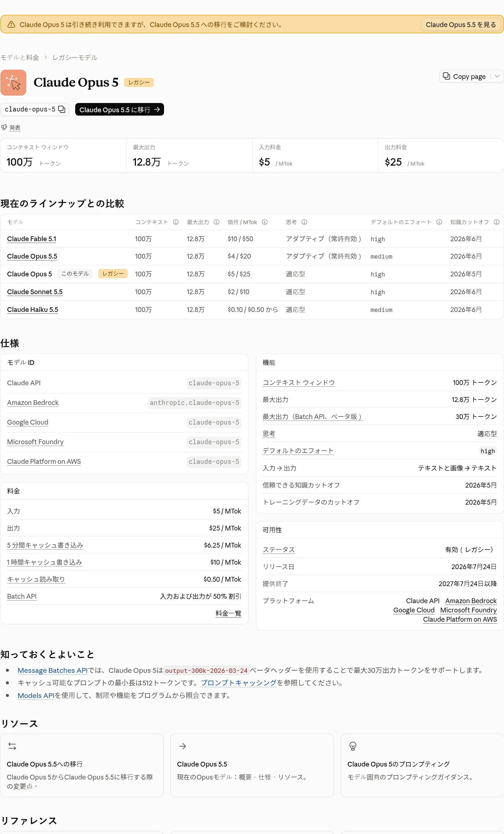
Task: Show info tooltip for デフォルトのエフォート column
Action: tap(439, 222)
